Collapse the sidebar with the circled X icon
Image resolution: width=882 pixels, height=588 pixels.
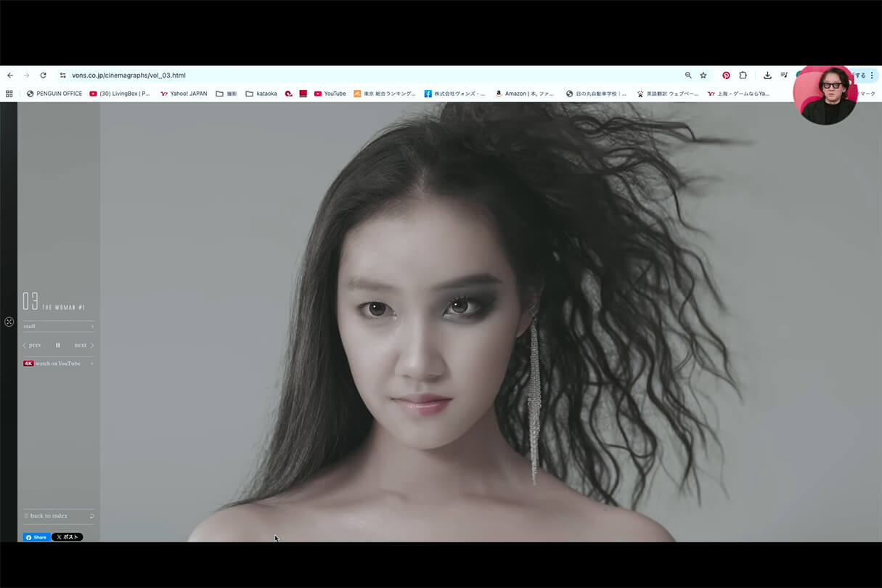pos(9,322)
